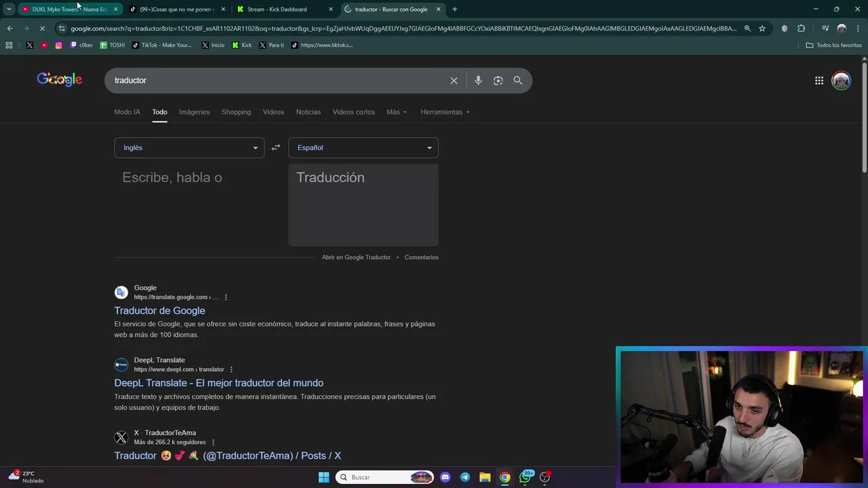Click the Comentarios feedback link

pyautogui.click(x=421, y=258)
